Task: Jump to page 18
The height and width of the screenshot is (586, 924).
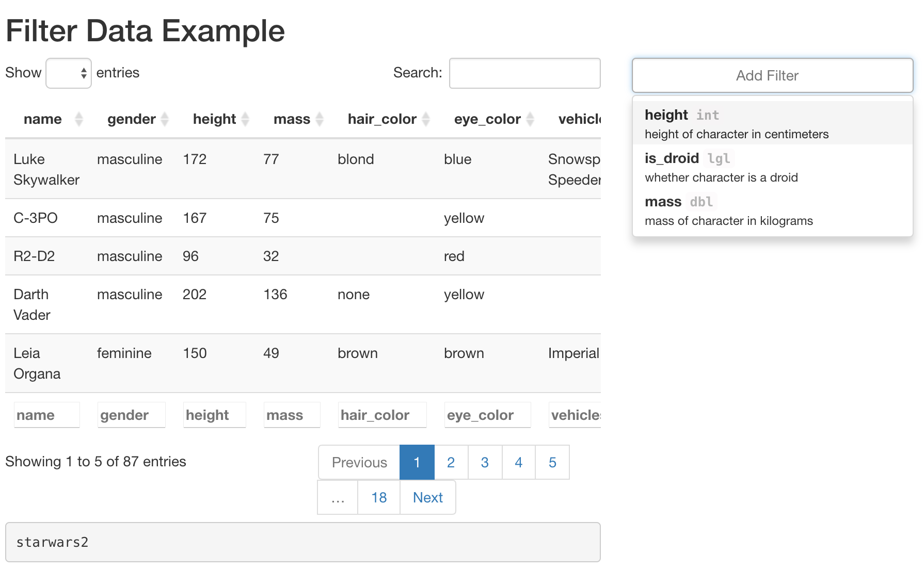Action: click(379, 497)
